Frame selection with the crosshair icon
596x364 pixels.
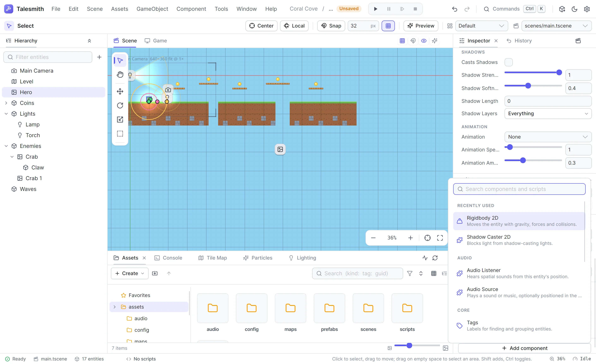click(427, 238)
